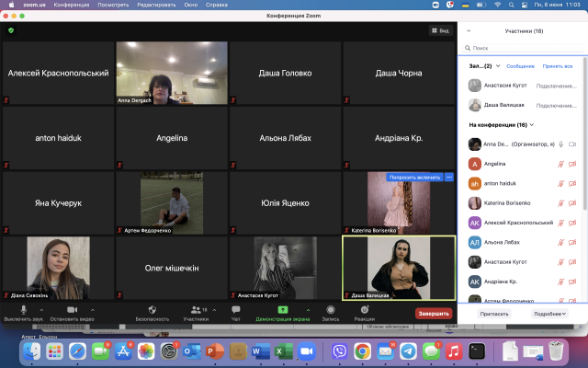This screenshot has width=588, height=368.
Task: Click the Participants people icon in toolbar
Action: click(x=196, y=310)
